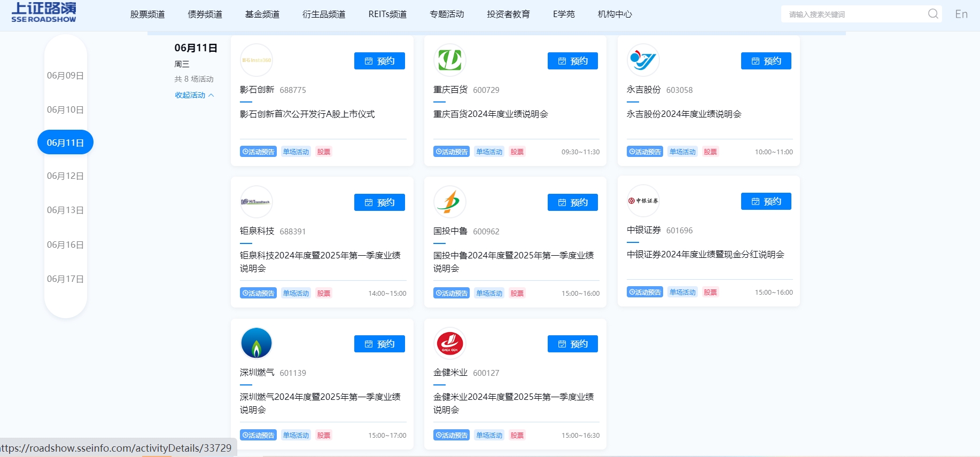Click the 共 8 场活动 count text
The height and width of the screenshot is (457, 980).
[x=194, y=79]
